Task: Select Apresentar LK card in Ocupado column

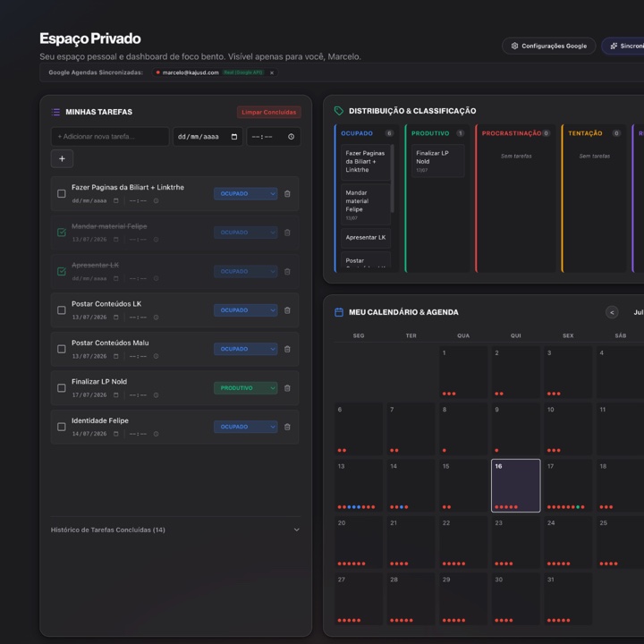Action: coord(366,238)
